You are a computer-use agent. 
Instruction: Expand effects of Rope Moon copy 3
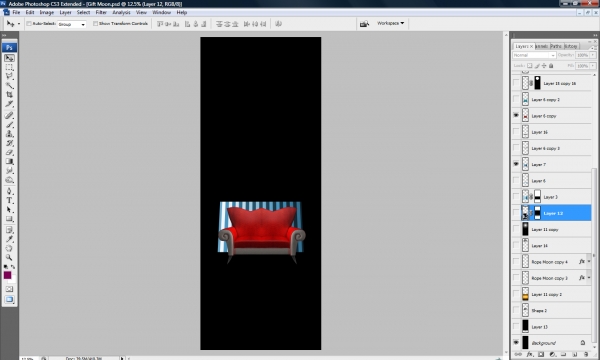click(589, 278)
